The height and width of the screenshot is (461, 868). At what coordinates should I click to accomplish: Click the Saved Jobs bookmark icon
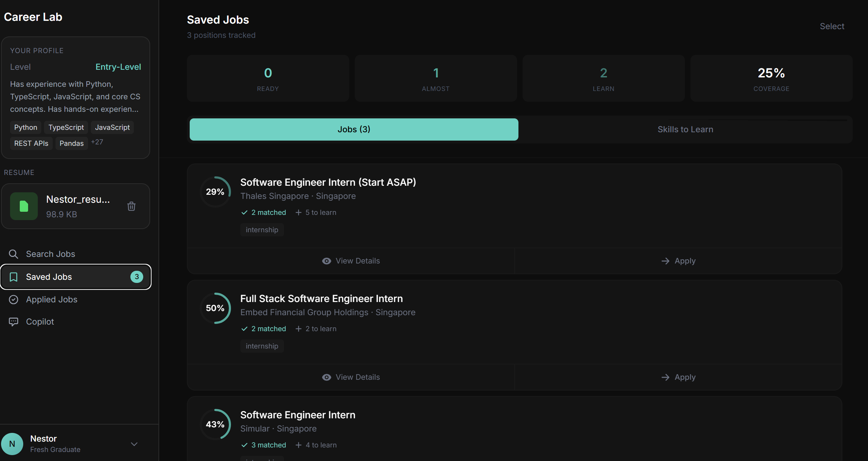coord(14,277)
